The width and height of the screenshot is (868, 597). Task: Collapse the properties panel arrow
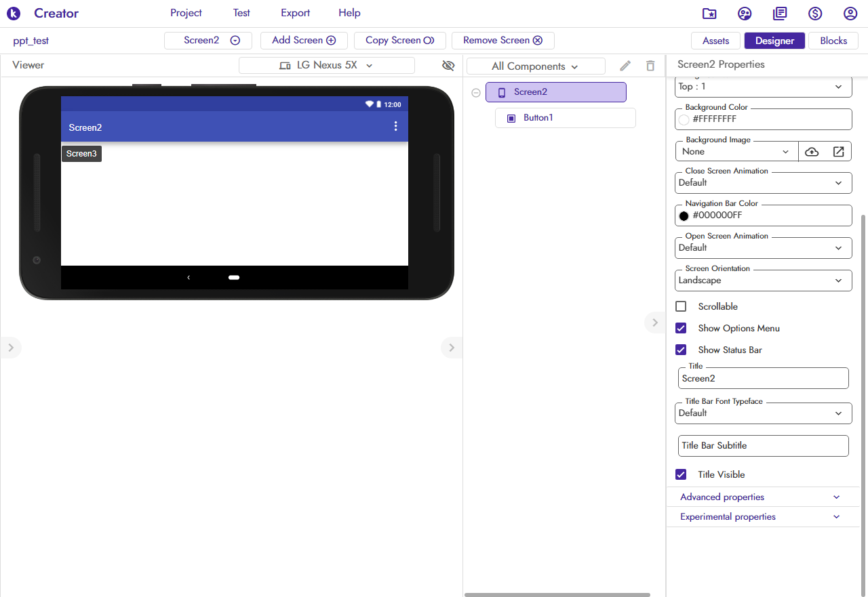coord(654,323)
